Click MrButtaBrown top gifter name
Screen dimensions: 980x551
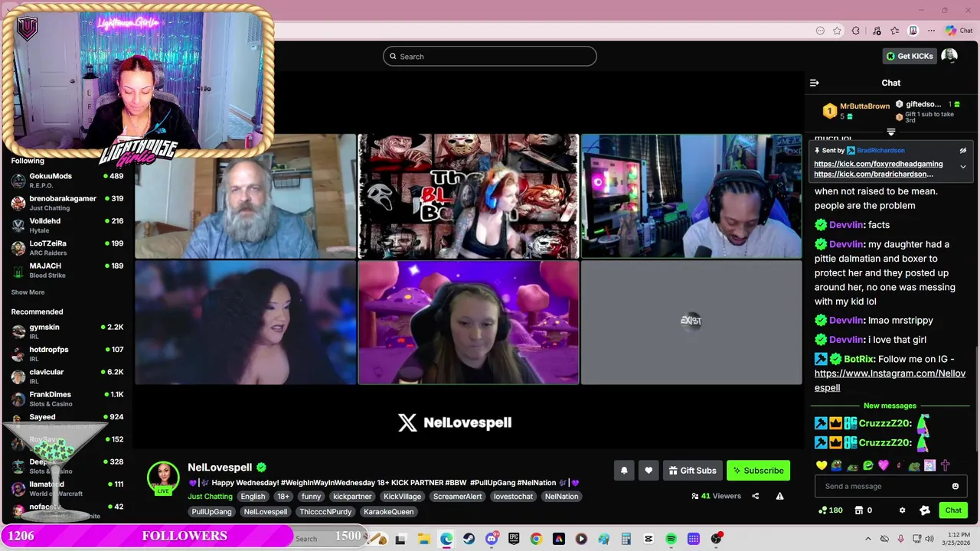click(x=864, y=106)
